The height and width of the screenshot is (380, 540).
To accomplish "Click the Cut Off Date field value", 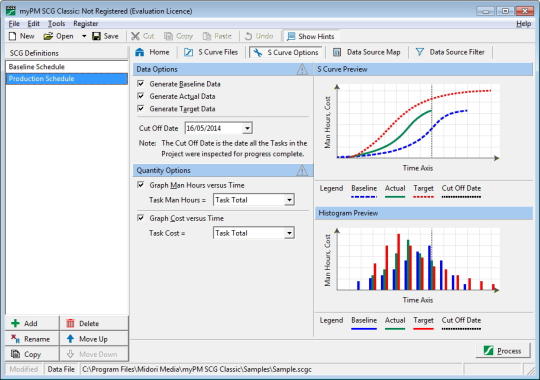I will [x=214, y=129].
